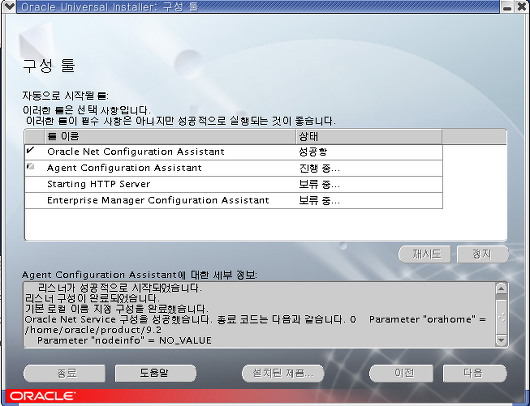The height and width of the screenshot is (406, 530).
Task: Click the 재시도 (Retry) button
Action: [x=425, y=254]
